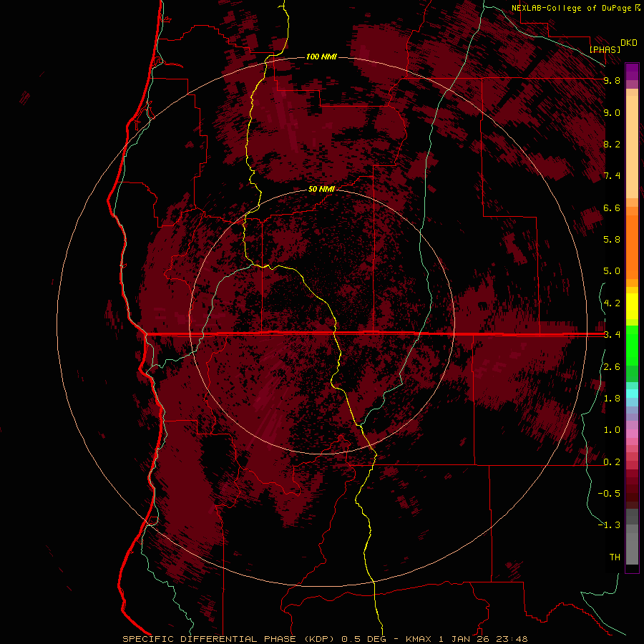The image size is (644, 644).
Task: Pick the bright green segment of the color bar
Action: click(632, 345)
